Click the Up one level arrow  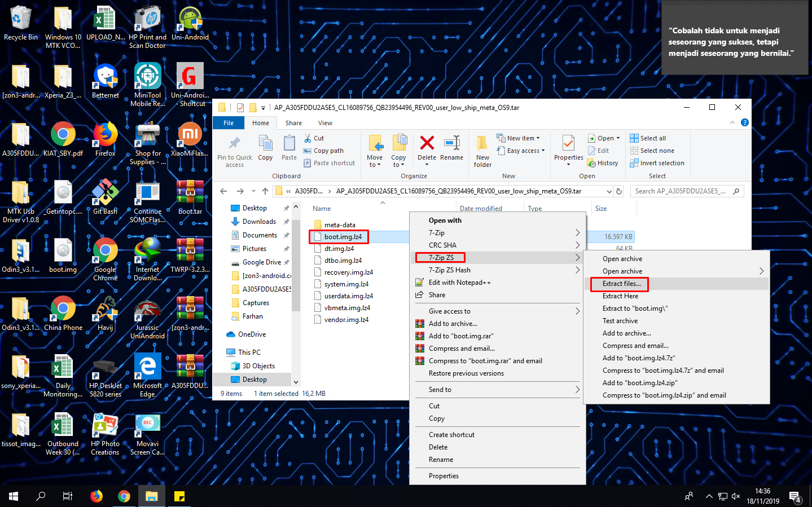(x=265, y=191)
